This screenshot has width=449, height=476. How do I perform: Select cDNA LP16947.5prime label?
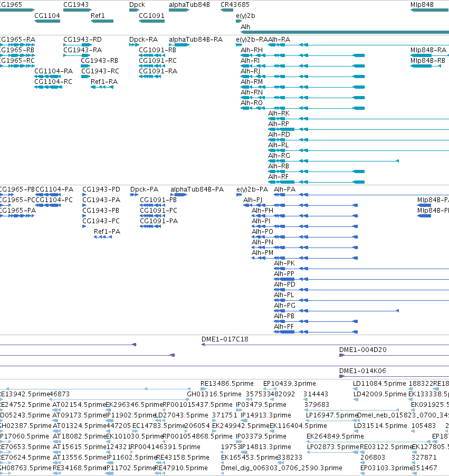pos(332,415)
